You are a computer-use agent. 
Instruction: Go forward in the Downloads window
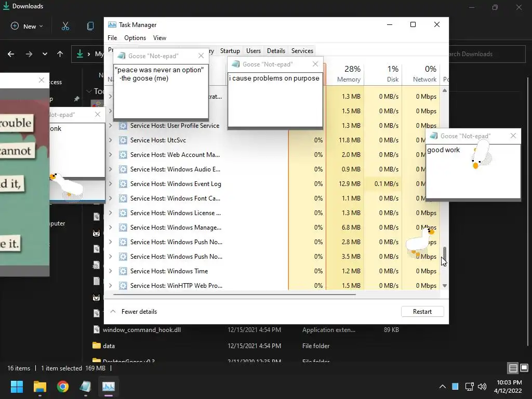tap(29, 54)
